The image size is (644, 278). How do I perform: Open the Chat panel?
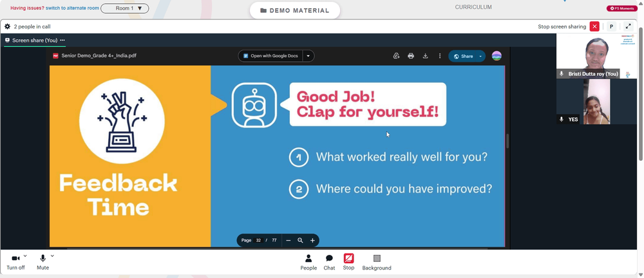click(329, 262)
